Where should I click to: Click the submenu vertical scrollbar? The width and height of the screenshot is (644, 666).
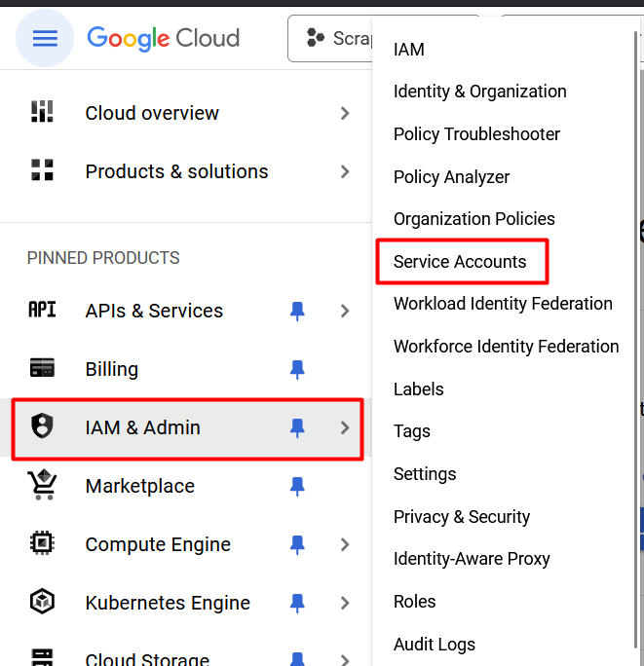(636, 340)
